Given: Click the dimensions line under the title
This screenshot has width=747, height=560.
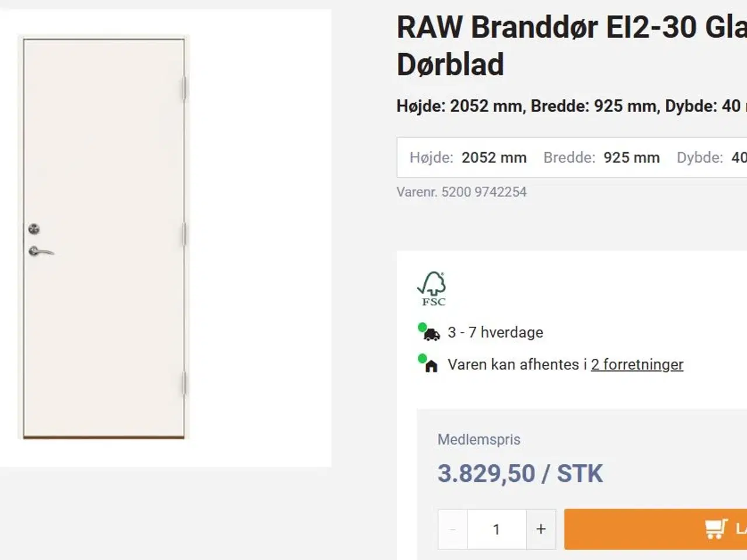Looking at the screenshot, I should 560,106.
